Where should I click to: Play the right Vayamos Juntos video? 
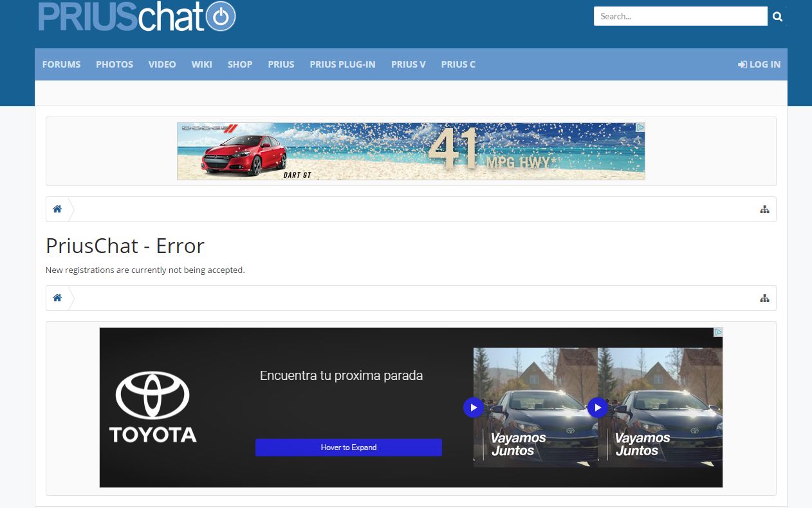click(598, 408)
